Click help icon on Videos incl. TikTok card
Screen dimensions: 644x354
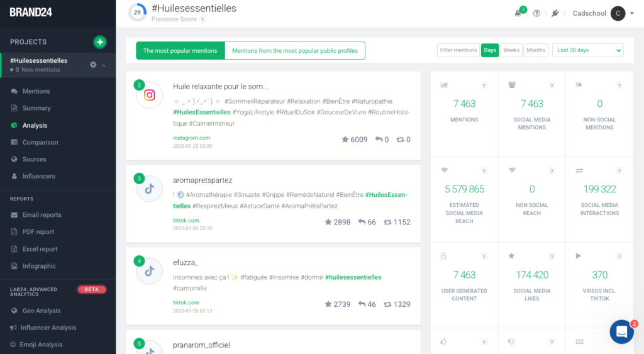tap(619, 257)
